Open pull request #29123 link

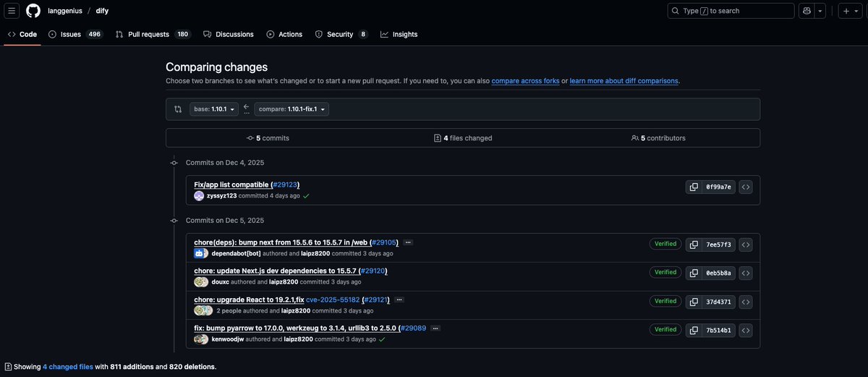pyautogui.click(x=286, y=185)
